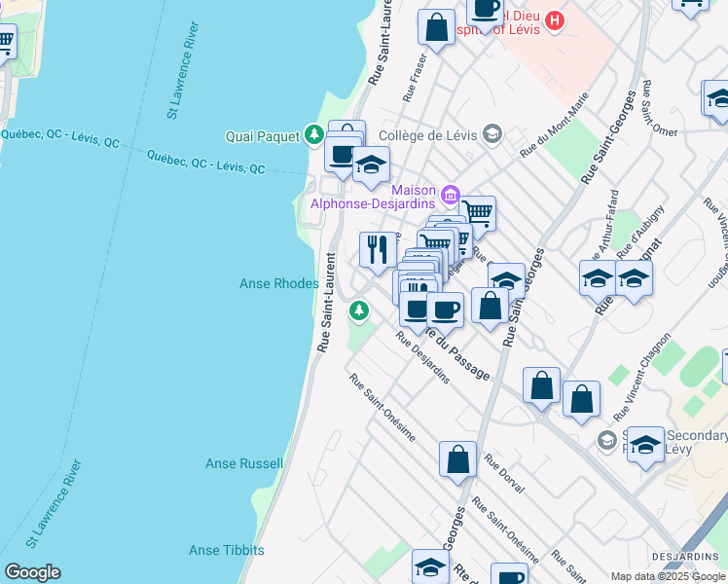The image size is (728, 584).
Task: Click the coffee cup marker at the bottom edge
Action: tap(509, 574)
